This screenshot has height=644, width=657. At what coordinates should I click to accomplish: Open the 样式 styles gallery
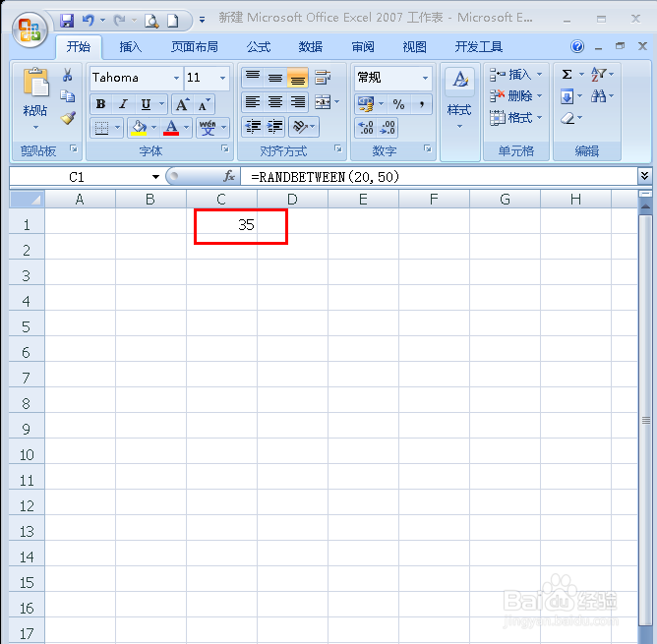pyautogui.click(x=459, y=99)
